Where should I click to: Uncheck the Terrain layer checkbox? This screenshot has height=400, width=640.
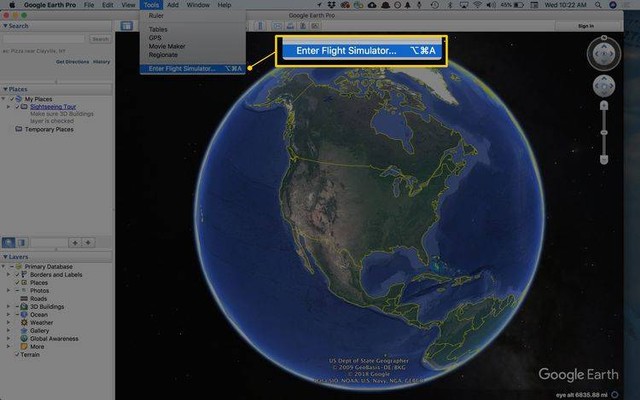(17, 354)
